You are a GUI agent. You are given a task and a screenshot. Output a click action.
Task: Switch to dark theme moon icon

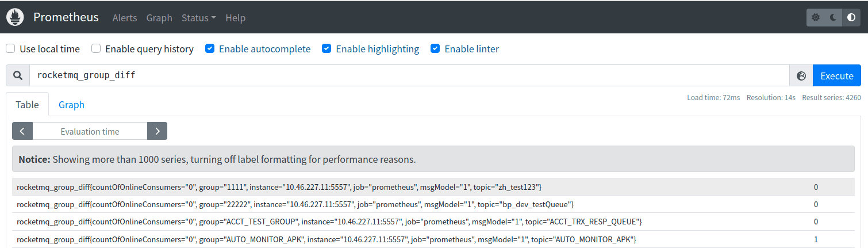pyautogui.click(x=833, y=18)
